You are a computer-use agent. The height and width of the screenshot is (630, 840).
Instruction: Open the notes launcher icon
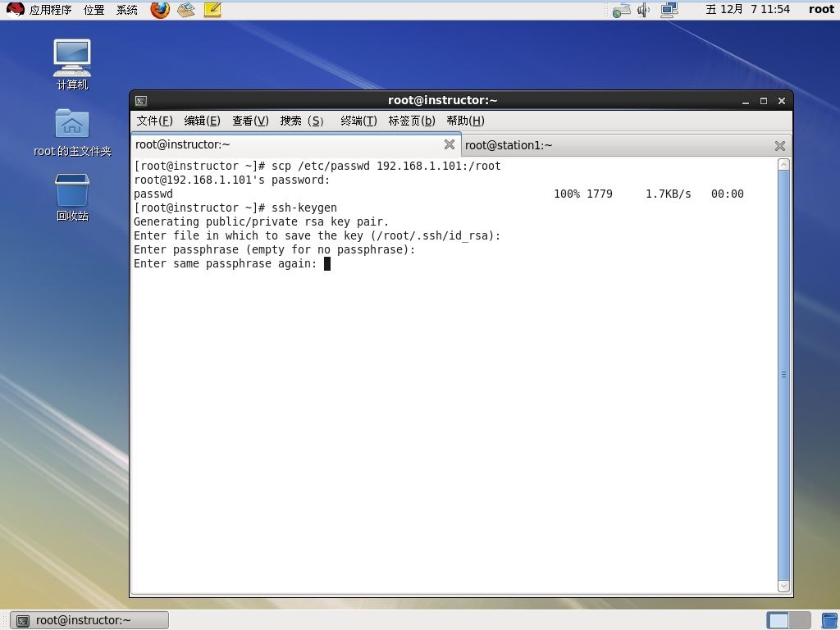click(x=212, y=10)
